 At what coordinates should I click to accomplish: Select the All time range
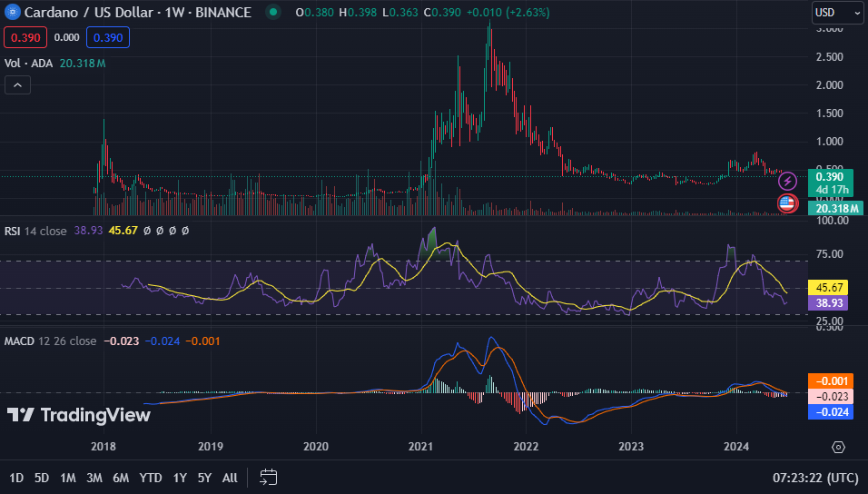click(x=230, y=478)
